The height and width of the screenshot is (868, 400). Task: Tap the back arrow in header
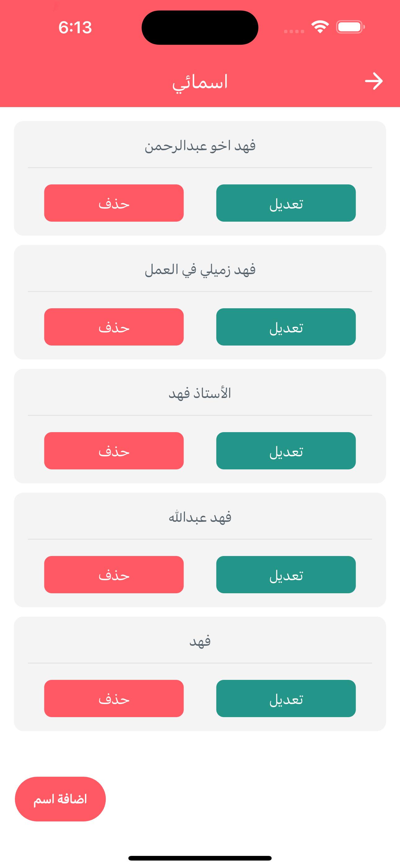tap(374, 81)
